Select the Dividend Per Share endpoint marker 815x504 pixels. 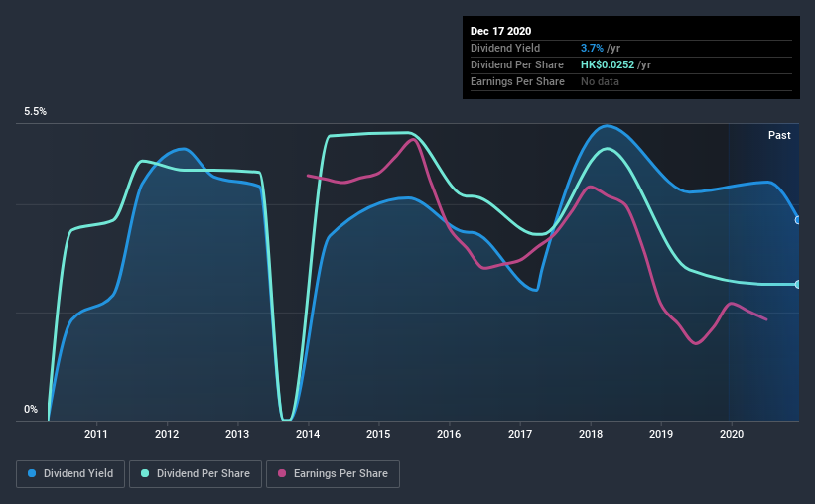798,284
